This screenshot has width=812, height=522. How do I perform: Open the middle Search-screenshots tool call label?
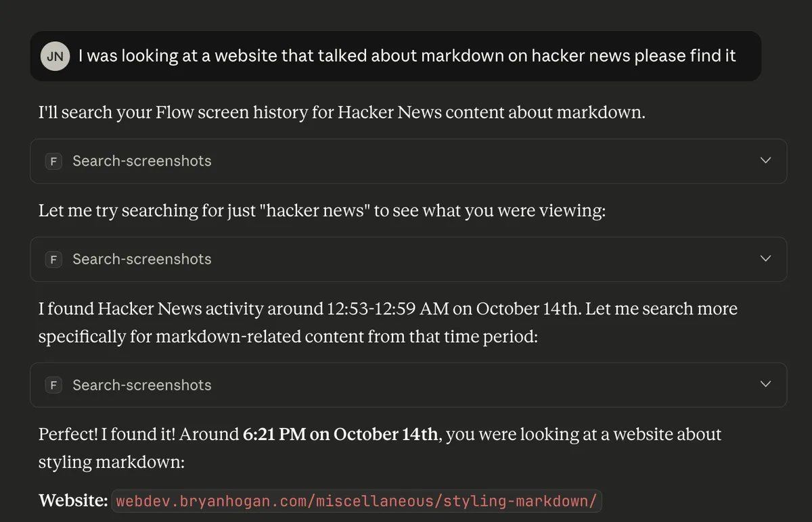[x=142, y=259]
